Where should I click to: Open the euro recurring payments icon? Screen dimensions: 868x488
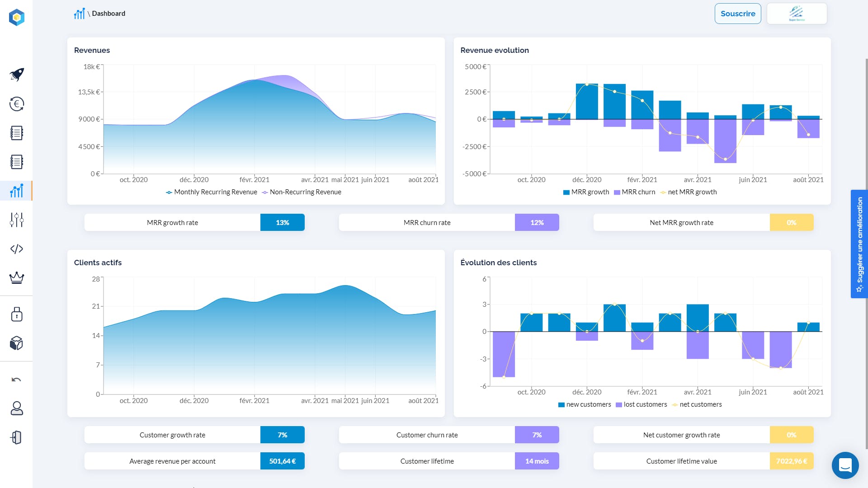click(17, 104)
